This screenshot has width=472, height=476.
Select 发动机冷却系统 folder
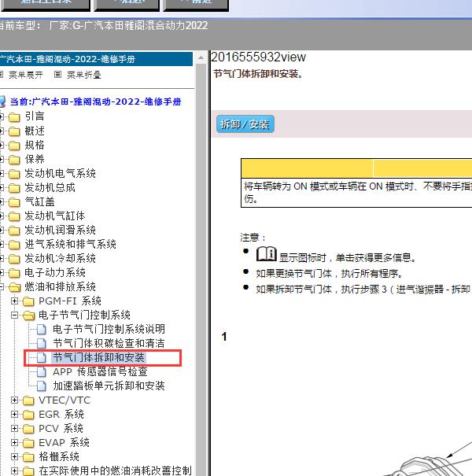(x=60, y=258)
